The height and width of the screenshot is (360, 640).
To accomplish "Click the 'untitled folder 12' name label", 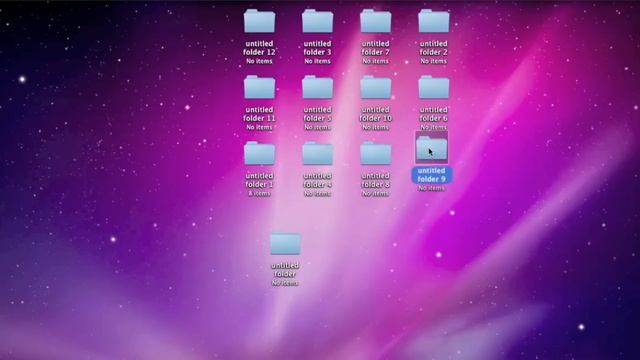I will (x=259, y=48).
